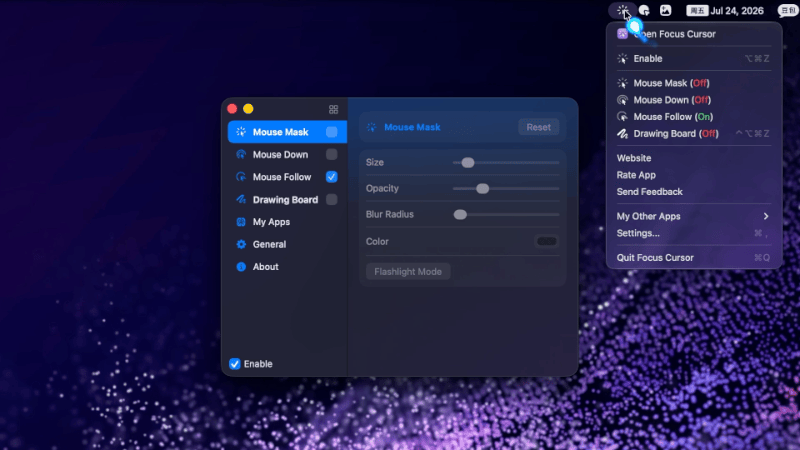Select the Mouse Down sidebar row label
This screenshot has width=800, height=450.
point(280,154)
